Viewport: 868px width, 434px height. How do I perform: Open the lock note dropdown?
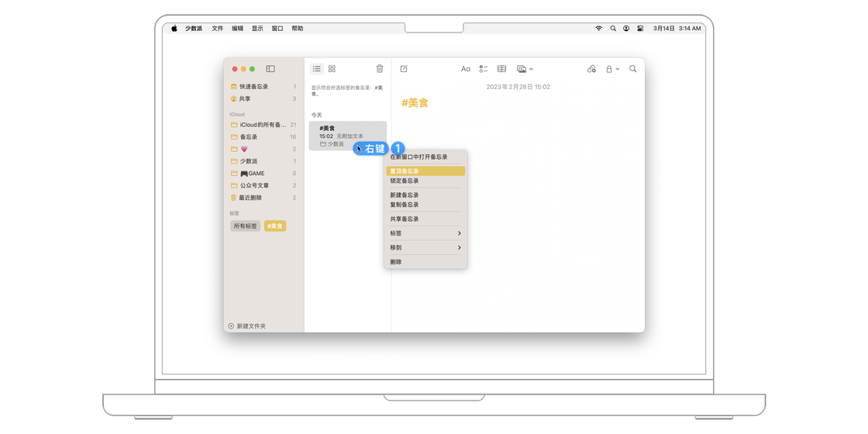[x=612, y=69]
